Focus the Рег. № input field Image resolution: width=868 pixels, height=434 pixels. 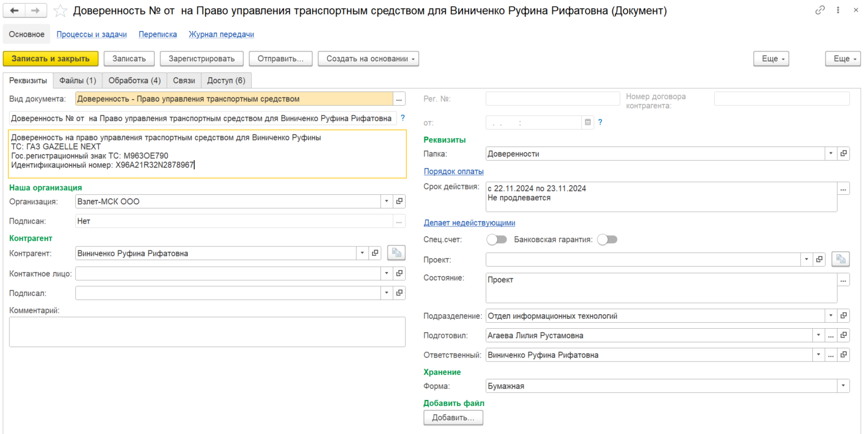tap(553, 99)
